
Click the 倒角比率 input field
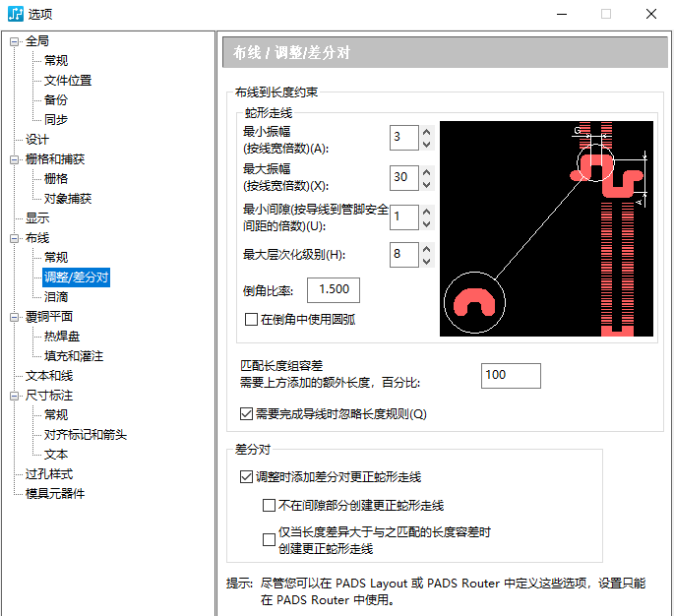coord(334,290)
